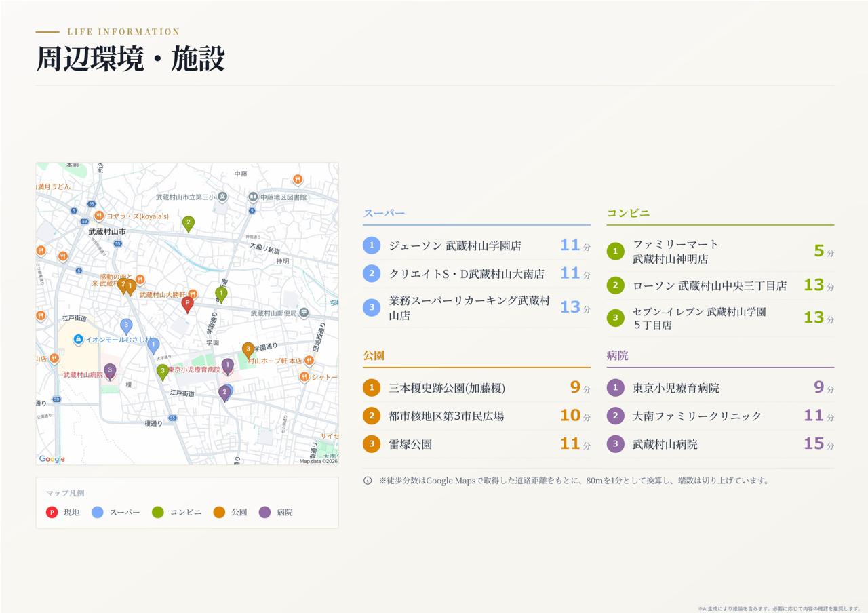Click badge 2 beside 都市核地区第3市民広場
868x613 pixels.
372,416
